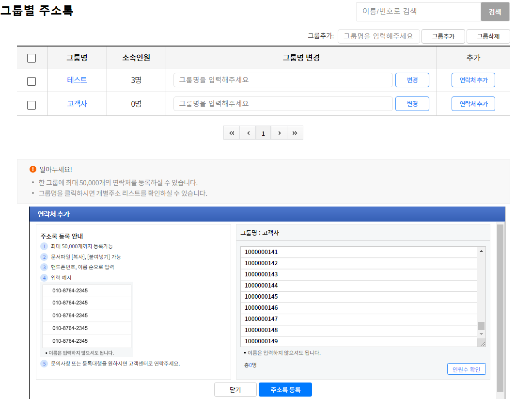Check the 테스트 group row checkbox
532x399 pixels.
pyautogui.click(x=31, y=81)
